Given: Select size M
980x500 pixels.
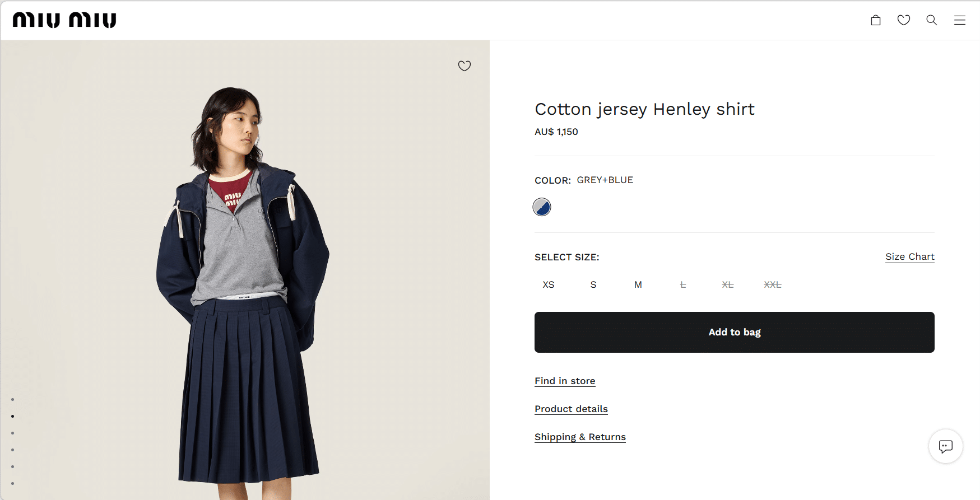Looking at the screenshot, I should click(638, 284).
